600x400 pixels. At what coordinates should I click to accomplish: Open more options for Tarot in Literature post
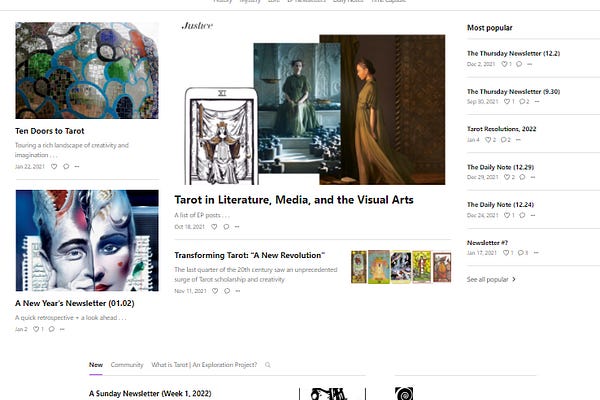(x=237, y=227)
